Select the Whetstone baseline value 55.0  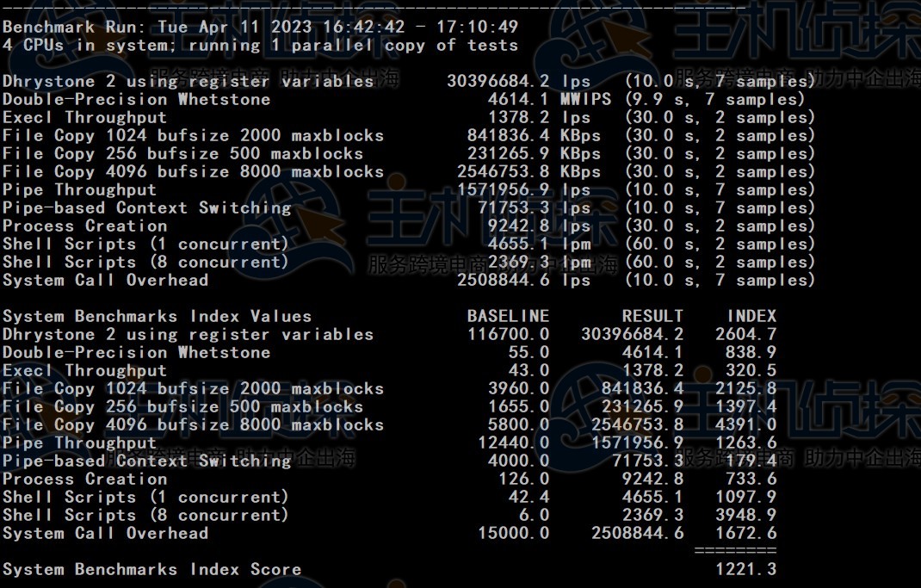[x=528, y=353]
